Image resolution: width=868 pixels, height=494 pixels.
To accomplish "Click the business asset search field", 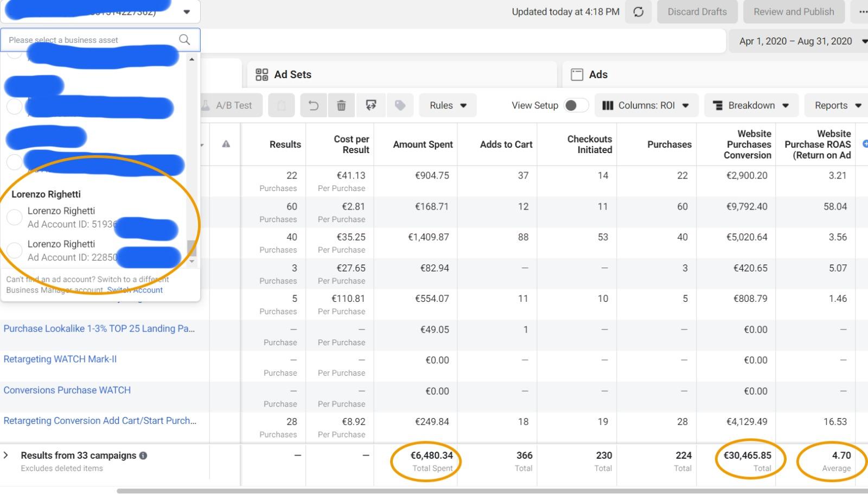I will (x=90, y=40).
